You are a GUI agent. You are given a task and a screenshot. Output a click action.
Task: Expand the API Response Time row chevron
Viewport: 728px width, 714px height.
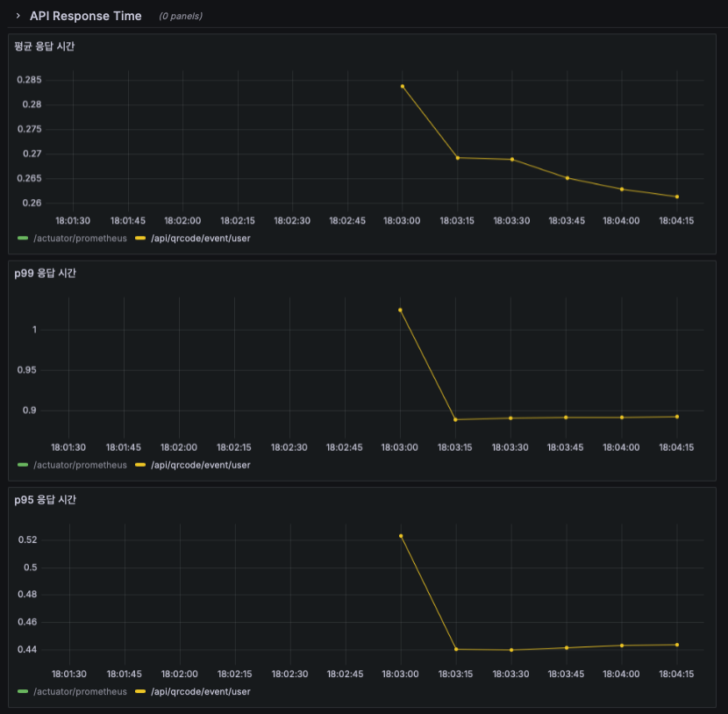click(18, 16)
